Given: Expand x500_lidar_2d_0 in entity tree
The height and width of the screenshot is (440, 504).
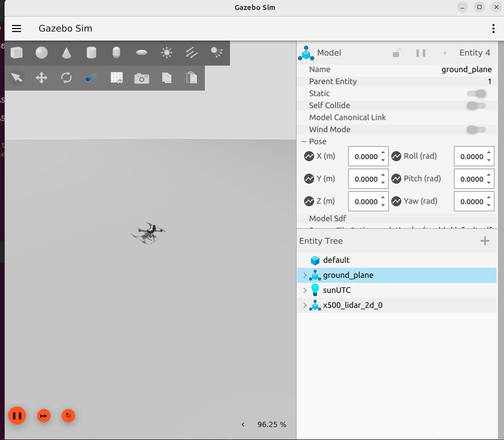Looking at the screenshot, I should 305,305.
